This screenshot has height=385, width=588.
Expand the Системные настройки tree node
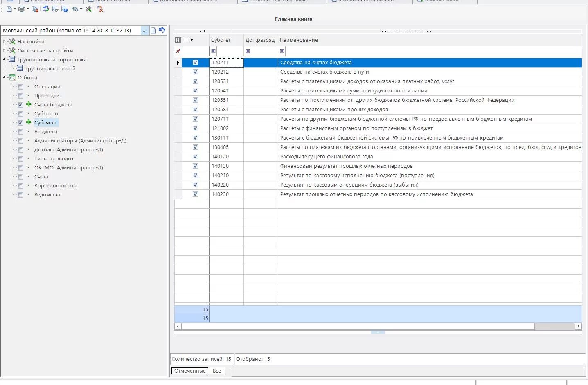[x=5, y=50]
